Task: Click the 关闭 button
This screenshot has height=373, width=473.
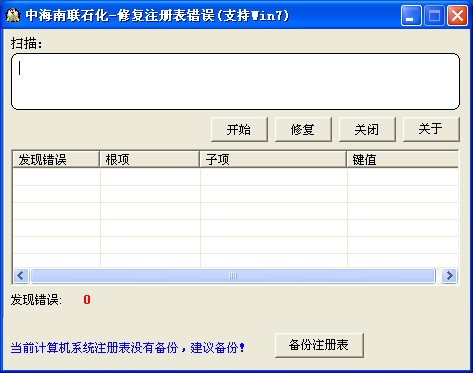Action: coord(367,129)
